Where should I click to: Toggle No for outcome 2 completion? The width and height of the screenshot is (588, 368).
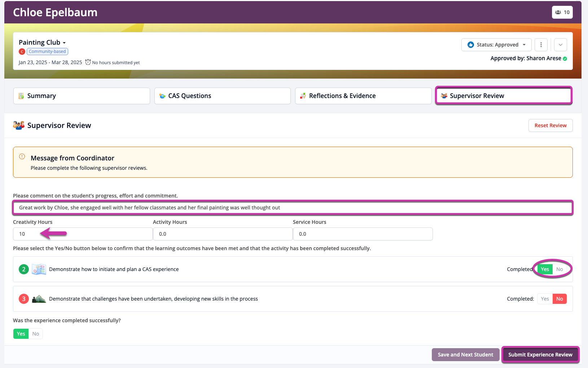coord(560,269)
